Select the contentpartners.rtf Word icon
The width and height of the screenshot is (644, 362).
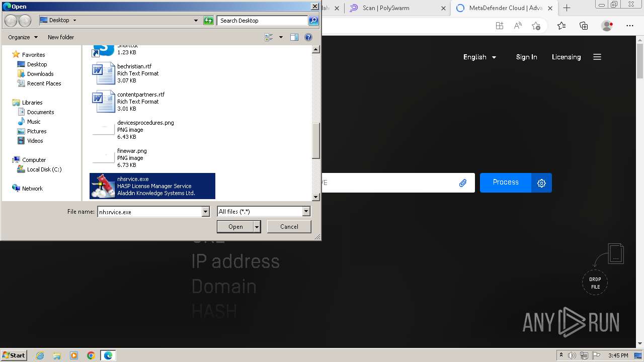104,102
